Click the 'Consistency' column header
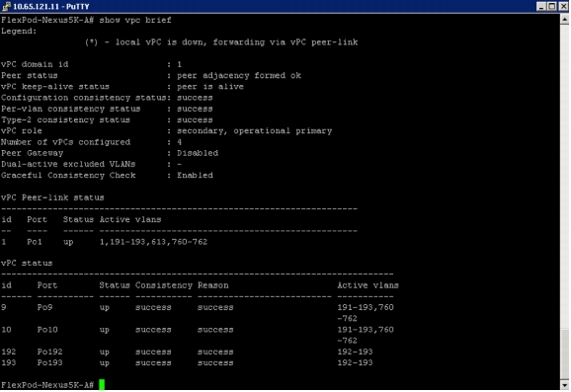 pos(164,285)
